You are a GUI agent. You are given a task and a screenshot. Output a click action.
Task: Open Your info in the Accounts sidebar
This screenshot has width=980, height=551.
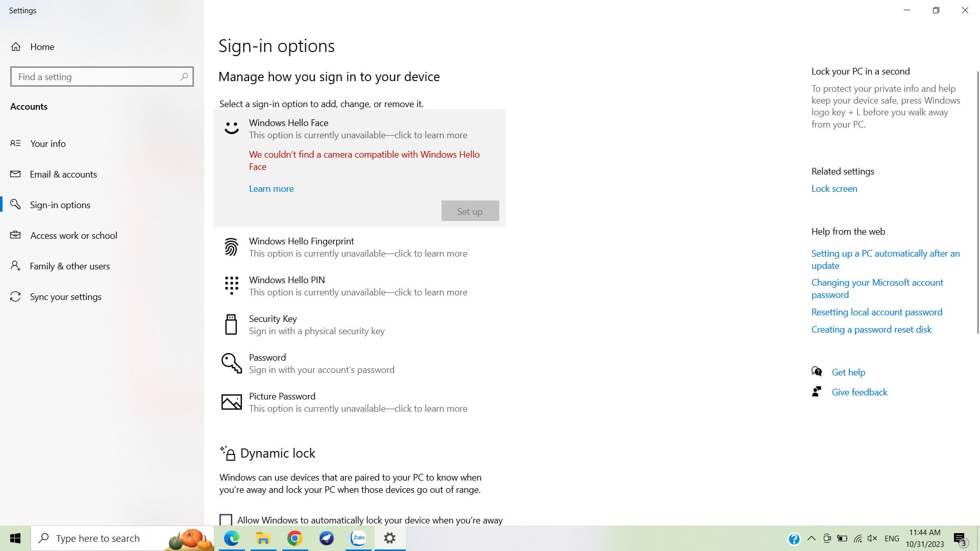click(x=102, y=143)
